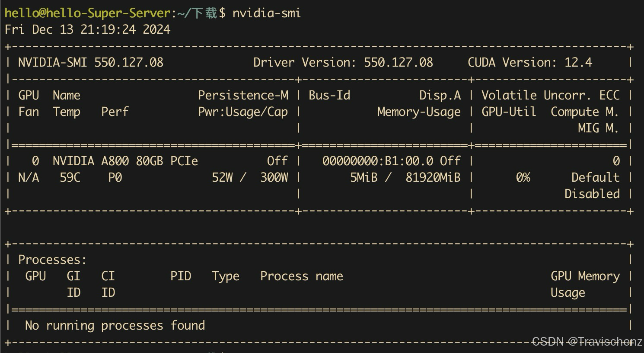
Task: Click the Name column header
Action: click(x=67, y=95)
